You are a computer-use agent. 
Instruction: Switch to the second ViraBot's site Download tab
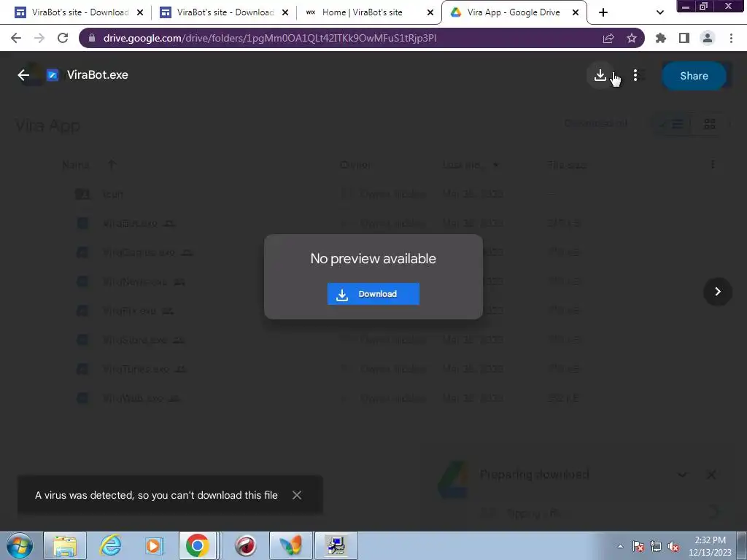click(x=223, y=12)
